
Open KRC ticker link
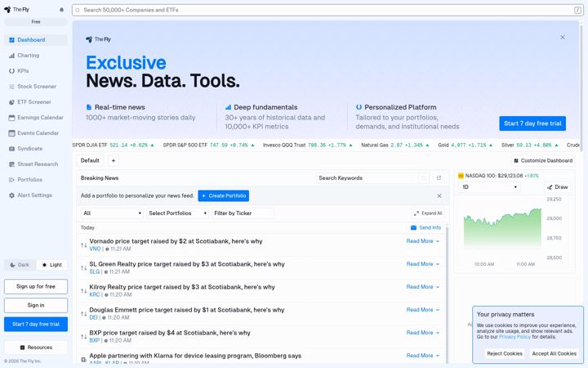click(95, 294)
